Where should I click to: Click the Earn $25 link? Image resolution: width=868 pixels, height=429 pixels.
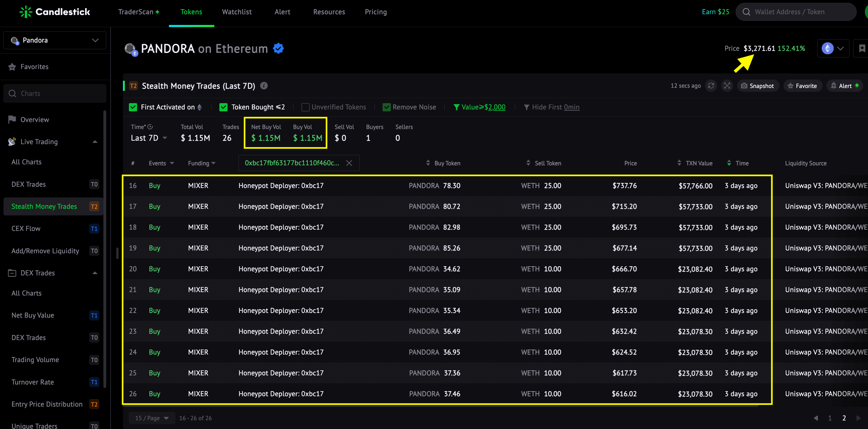click(715, 12)
